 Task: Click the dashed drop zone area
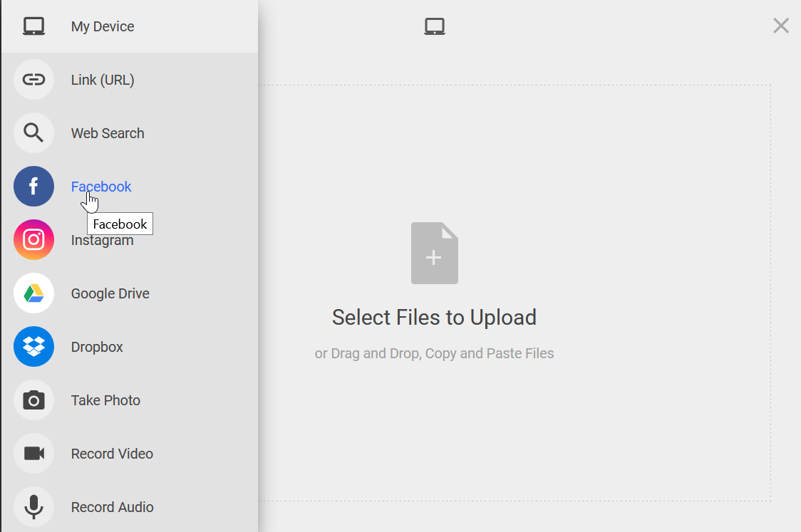click(515, 293)
